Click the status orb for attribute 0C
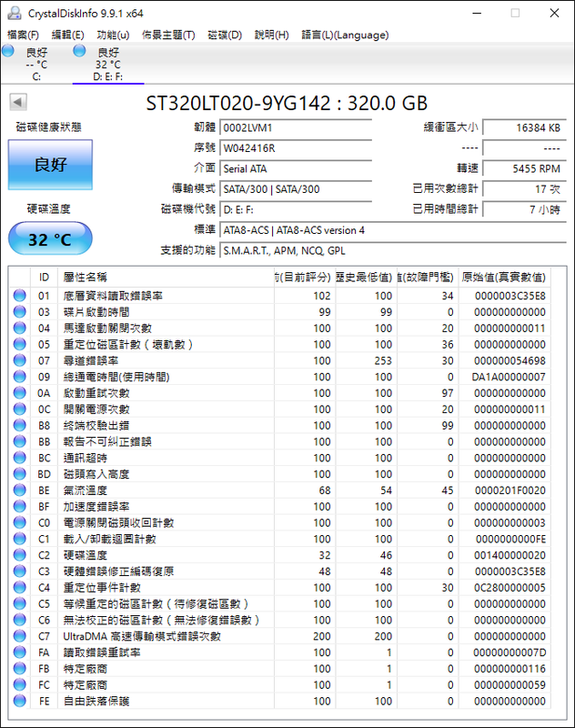The image size is (575, 728). (x=20, y=409)
